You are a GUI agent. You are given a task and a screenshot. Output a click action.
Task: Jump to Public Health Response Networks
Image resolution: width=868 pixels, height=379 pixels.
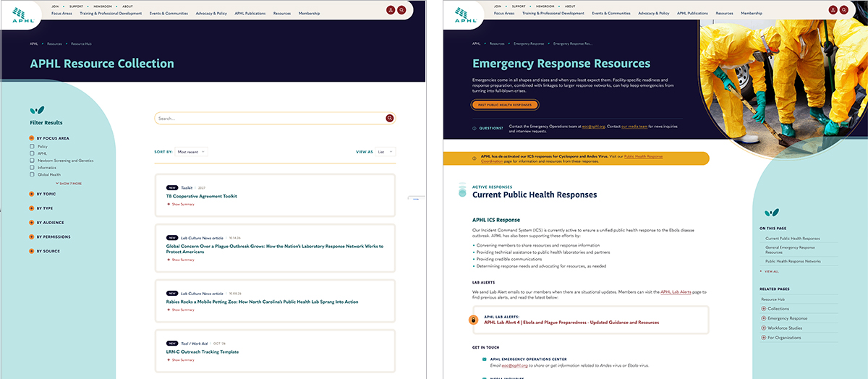pyautogui.click(x=793, y=261)
